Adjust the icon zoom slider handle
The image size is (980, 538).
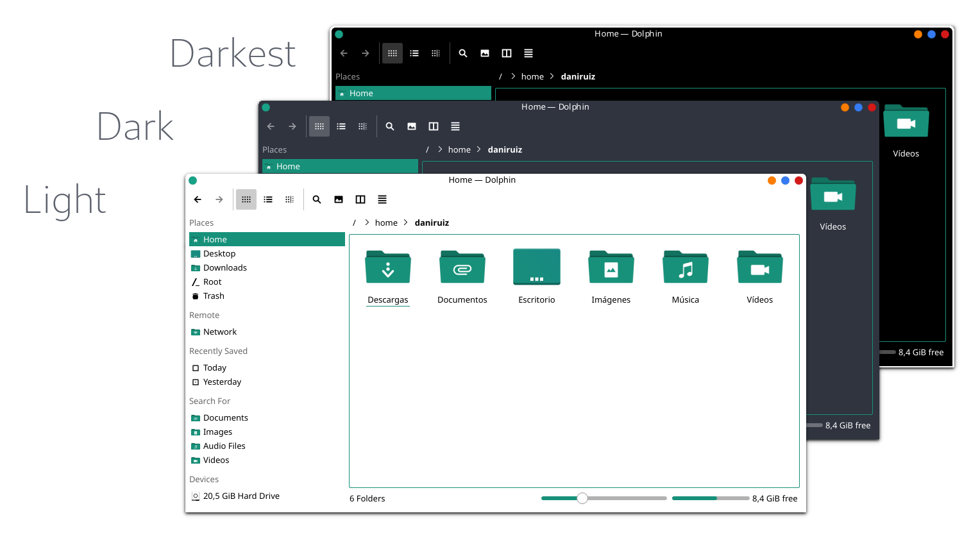[x=582, y=498]
